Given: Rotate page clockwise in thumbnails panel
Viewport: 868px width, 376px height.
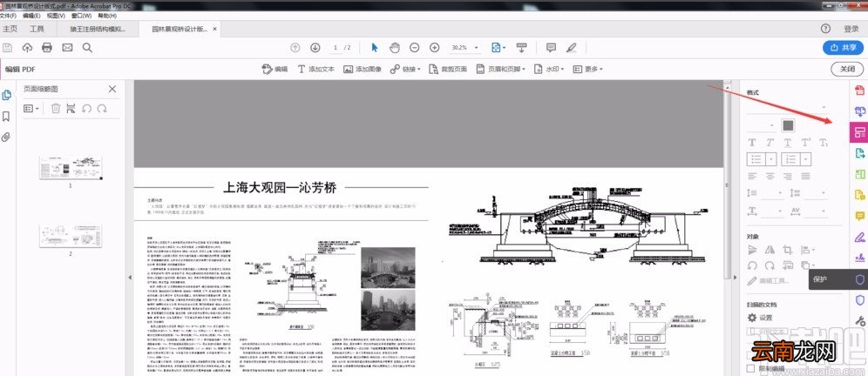Looking at the screenshot, I should pos(102,109).
